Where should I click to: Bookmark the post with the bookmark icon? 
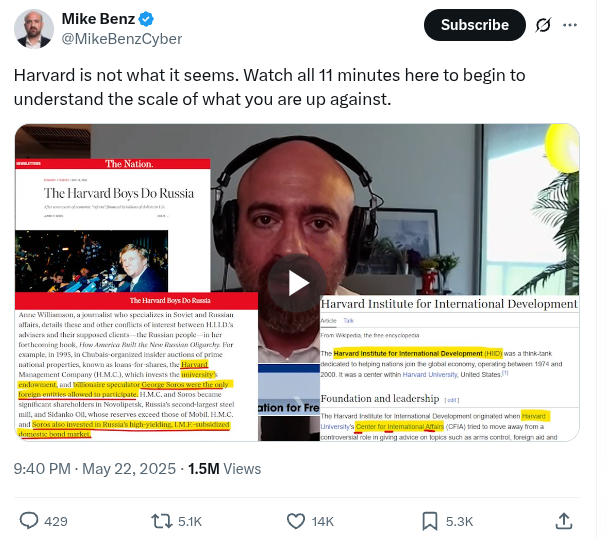pyautogui.click(x=430, y=521)
